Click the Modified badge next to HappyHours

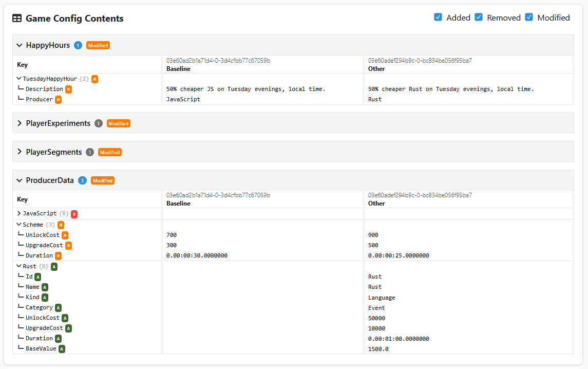tap(98, 45)
